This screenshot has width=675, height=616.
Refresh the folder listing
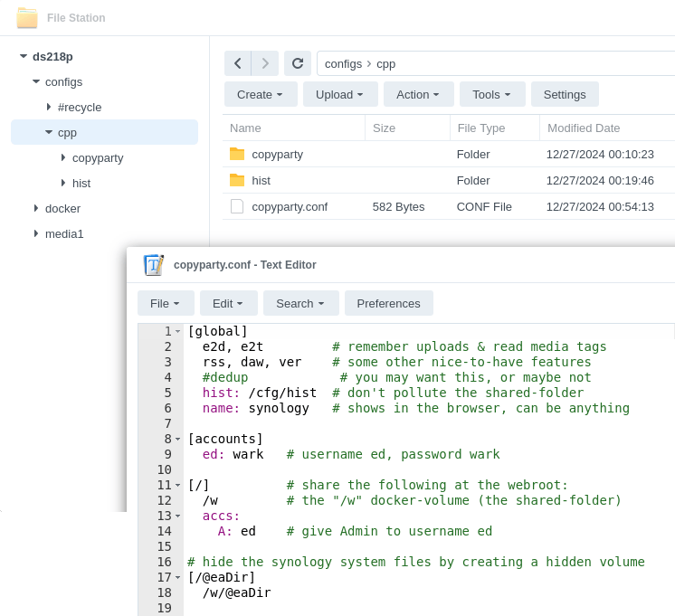(x=298, y=63)
